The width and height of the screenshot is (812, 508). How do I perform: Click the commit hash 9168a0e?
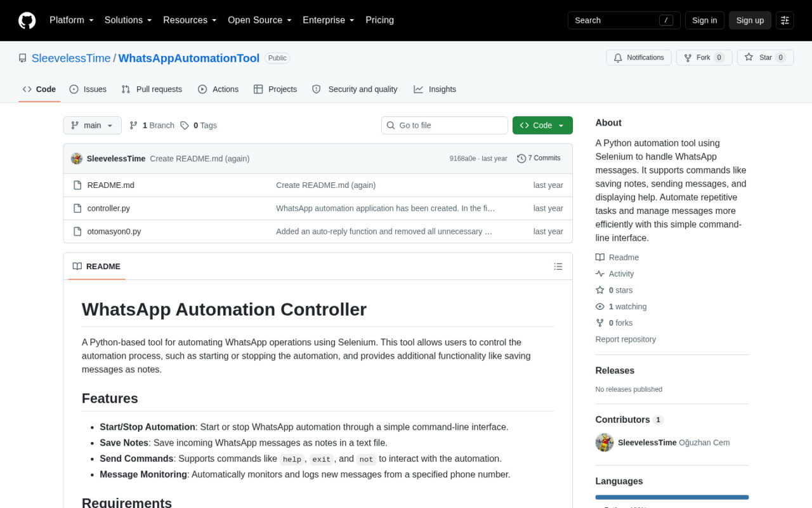[x=462, y=159]
